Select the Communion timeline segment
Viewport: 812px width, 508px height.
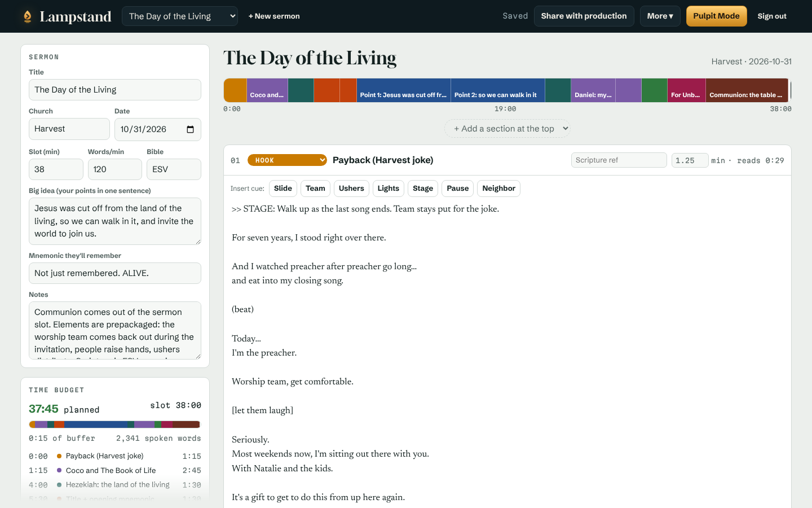(x=747, y=90)
